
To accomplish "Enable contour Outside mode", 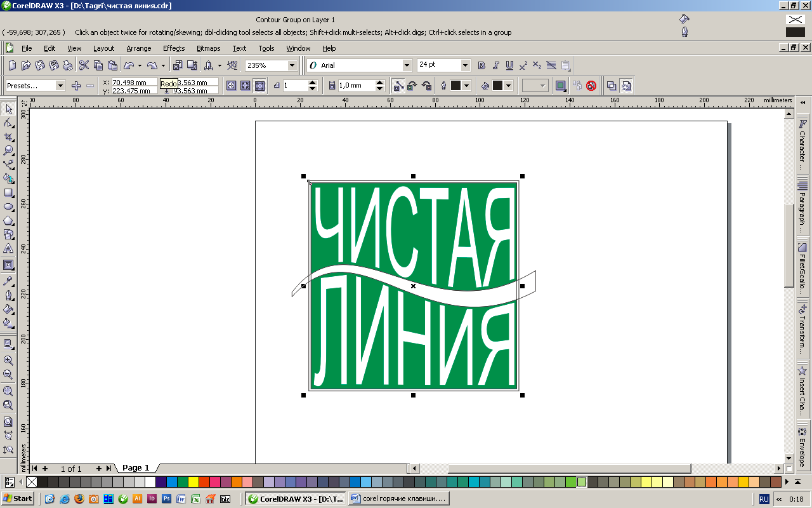I will (259, 85).
